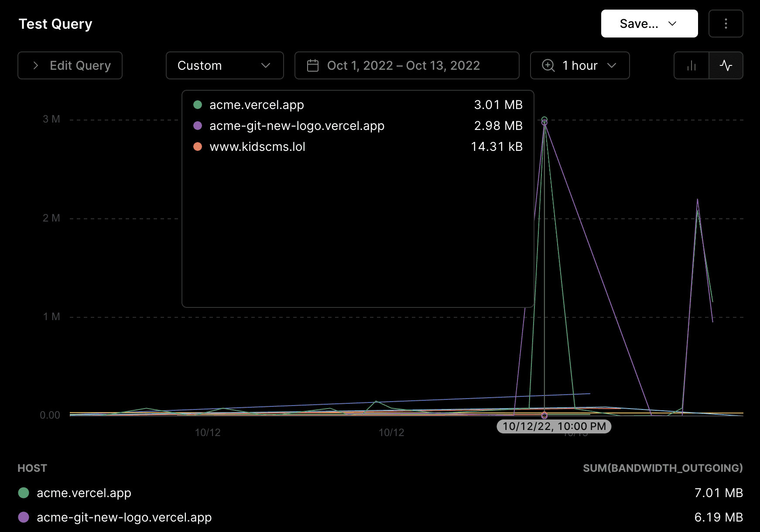Click the calendar icon in the date picker
This screenshot has width=760, height=532.
[x=313, y=65]
